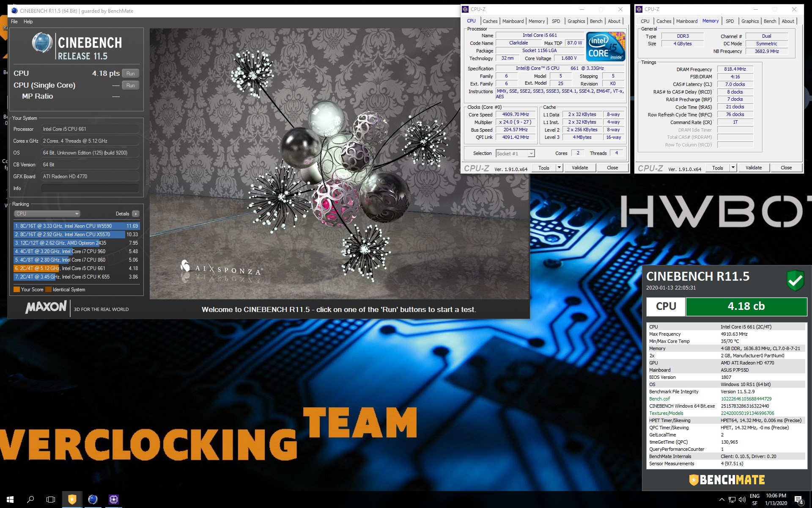Click the Cinebench sphere logo in the left panel
This screenshot has height=508, width=812.
point(42,43)
